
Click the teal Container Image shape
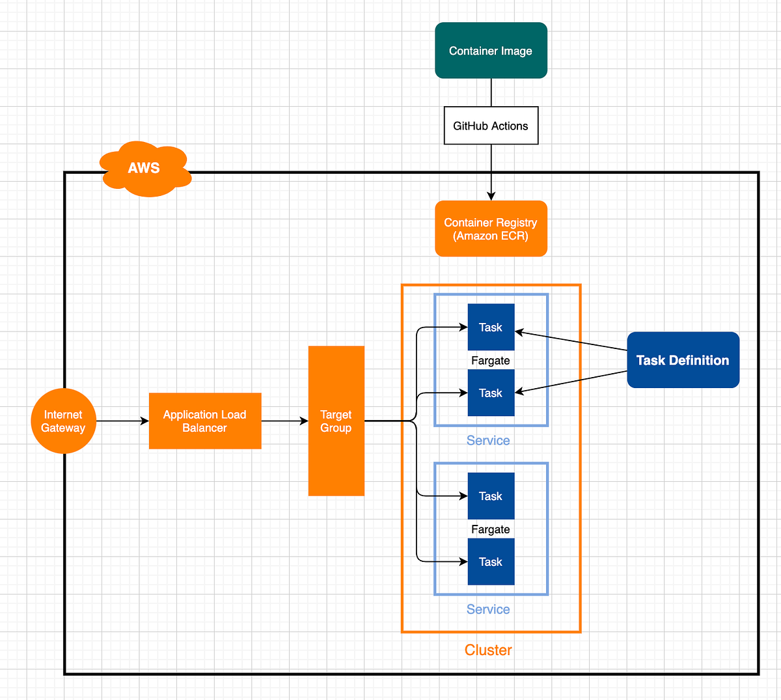pos(491,50)
